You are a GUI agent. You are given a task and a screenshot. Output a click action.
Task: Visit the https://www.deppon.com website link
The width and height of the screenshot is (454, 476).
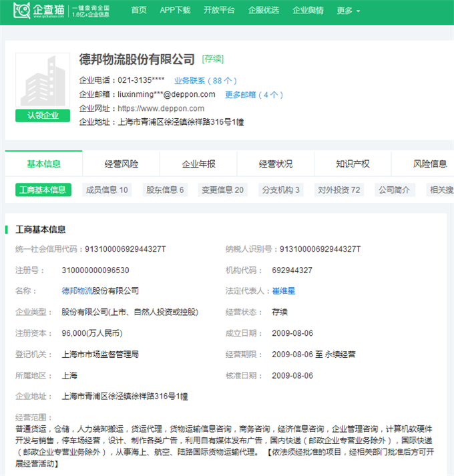click(x=161, y=108)
